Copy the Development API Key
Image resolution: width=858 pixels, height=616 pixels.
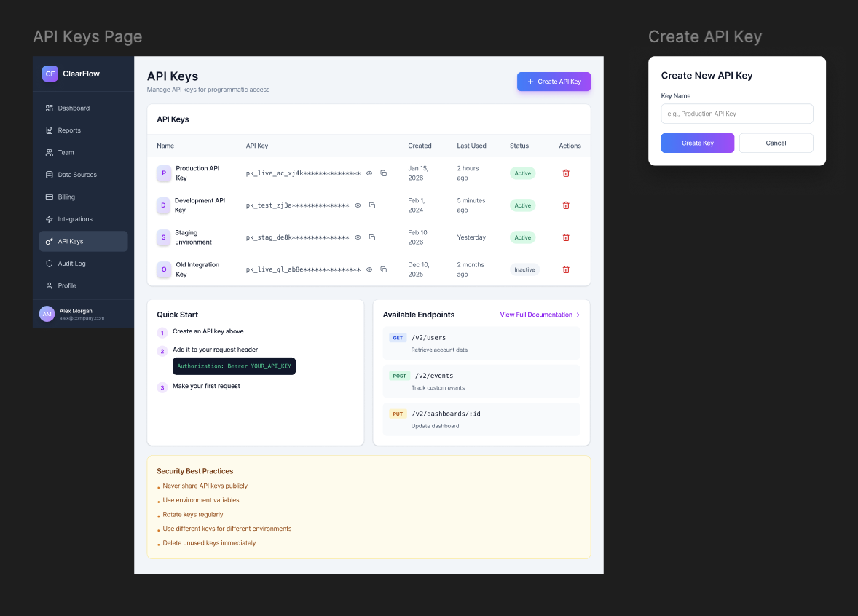[372, 206]
